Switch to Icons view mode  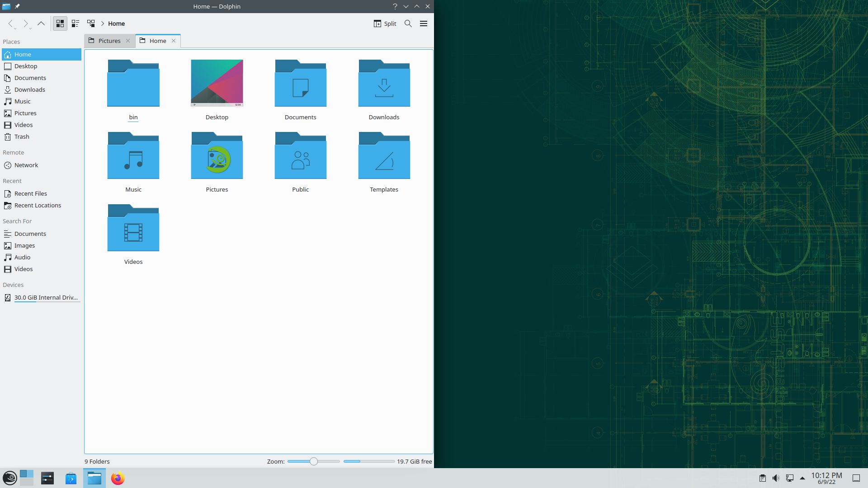pos(60,23)
